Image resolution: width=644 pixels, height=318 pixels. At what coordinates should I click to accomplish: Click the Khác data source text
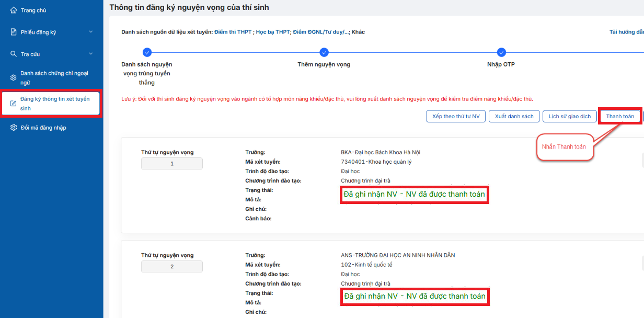[x=358, y=32]
